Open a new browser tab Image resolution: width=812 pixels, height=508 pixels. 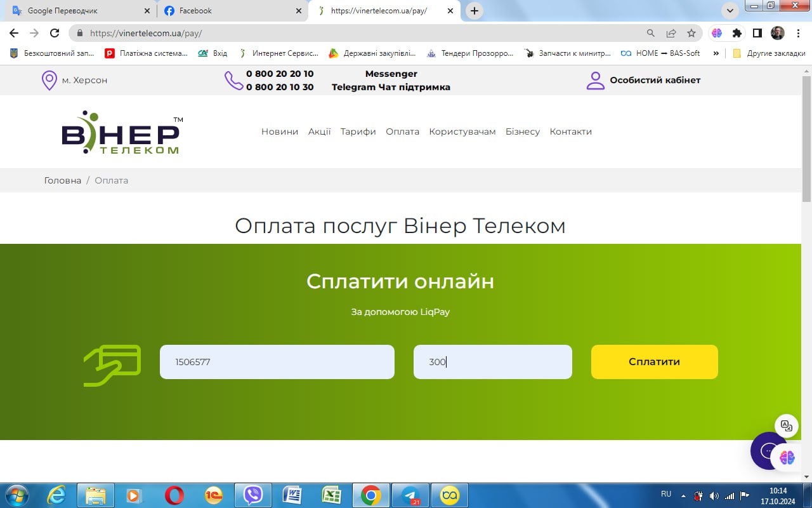475,11
